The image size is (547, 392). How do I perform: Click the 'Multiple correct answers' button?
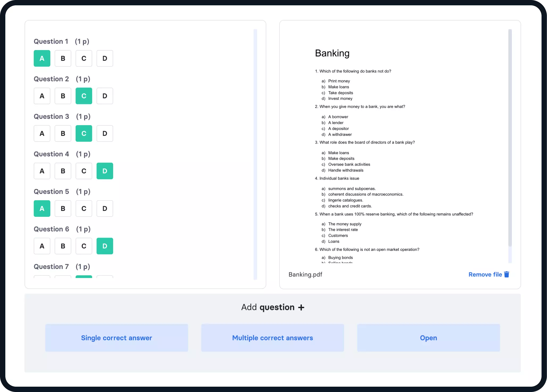pyautogui.click(x=273, y=338)
